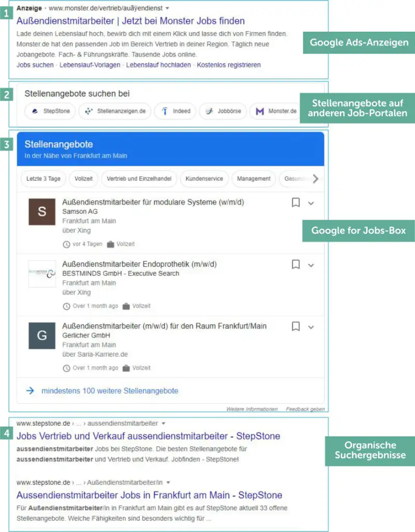This screenshot has width=415, height=532.
Task: Expand the BESTMINDS Endoprothetik job chevron
Action: click(311, 265)
